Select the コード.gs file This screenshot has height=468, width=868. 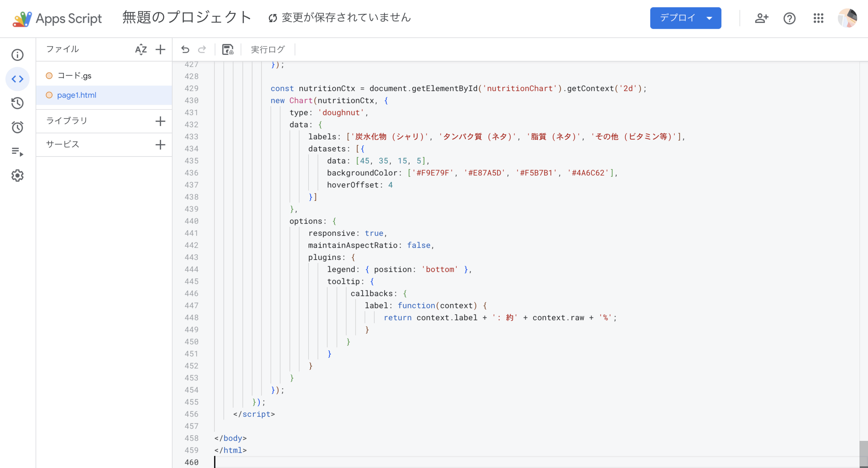point(104,76)
